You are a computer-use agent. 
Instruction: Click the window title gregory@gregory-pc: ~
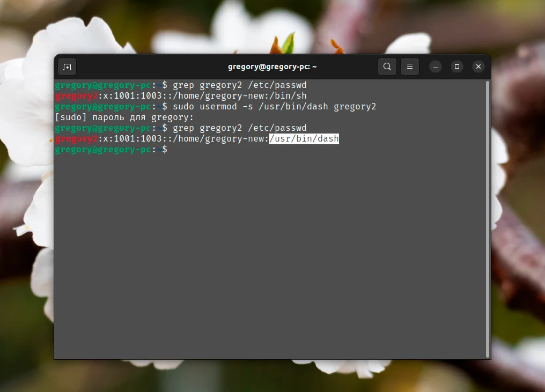pos(272,66)
